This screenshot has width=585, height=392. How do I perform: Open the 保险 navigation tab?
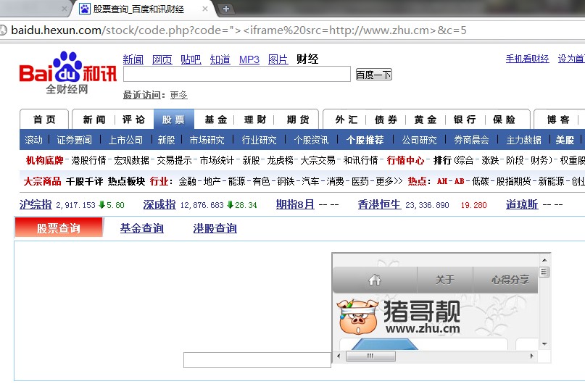coord(504,120)
